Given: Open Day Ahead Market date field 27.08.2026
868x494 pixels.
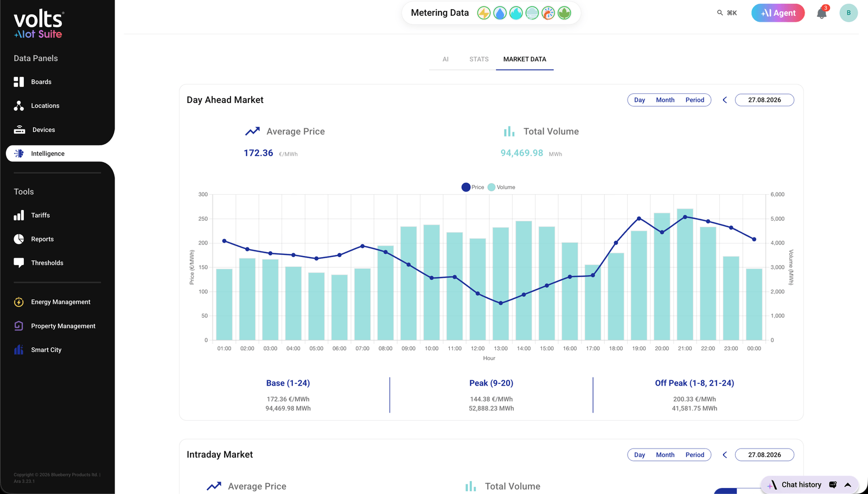Looking at the screenshot, I should (764, 100).
